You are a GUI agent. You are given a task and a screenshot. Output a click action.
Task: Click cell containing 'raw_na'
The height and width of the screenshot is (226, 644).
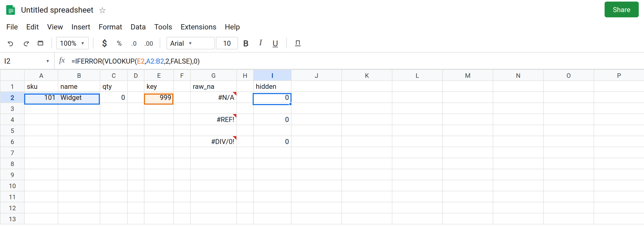214,86
